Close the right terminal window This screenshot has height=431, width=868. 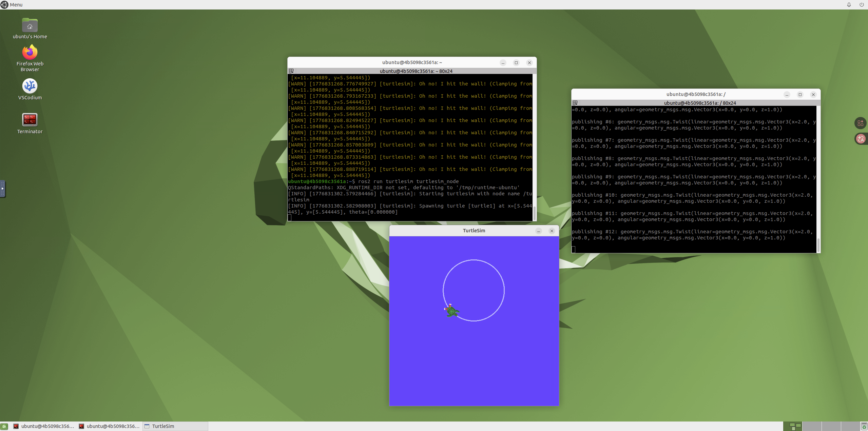click(813, 94)
